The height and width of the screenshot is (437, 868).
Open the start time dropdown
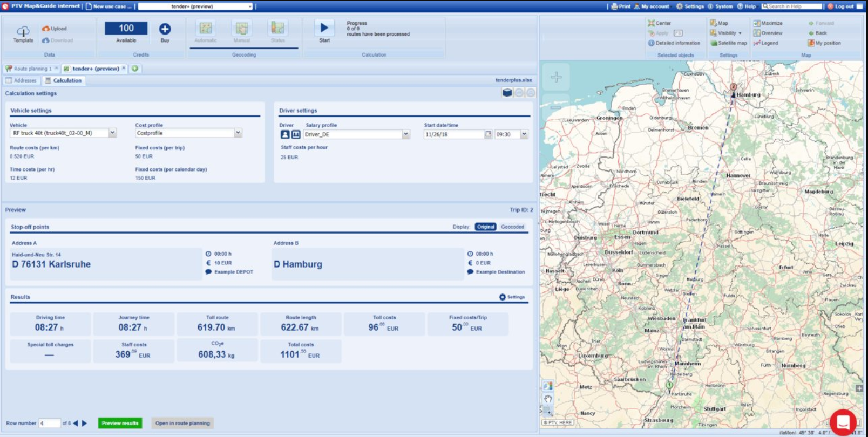coord(524,134)
